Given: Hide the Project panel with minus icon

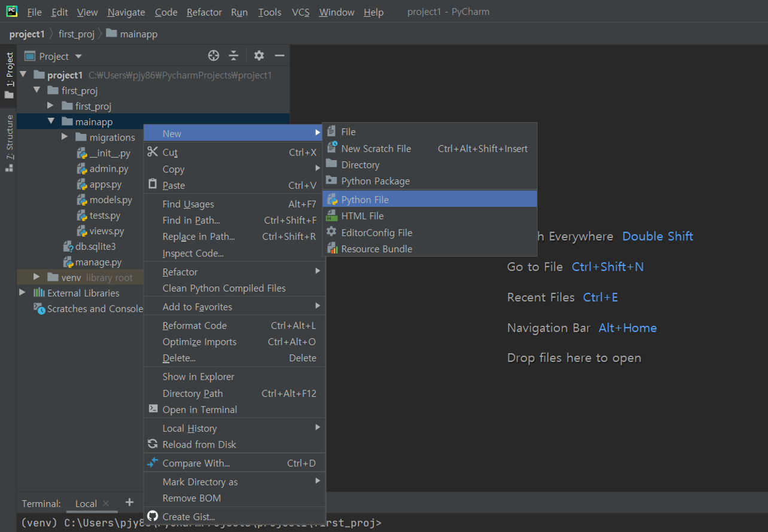Looking at the screenshot, I should (279, 56).
